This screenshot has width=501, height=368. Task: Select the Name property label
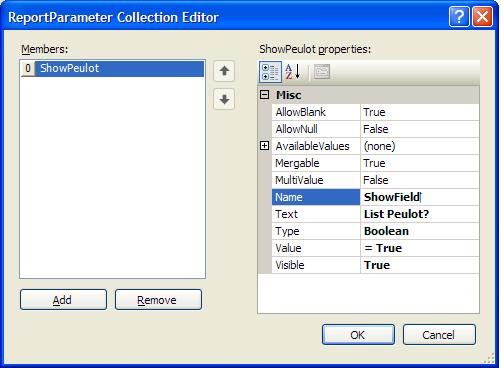316,197
